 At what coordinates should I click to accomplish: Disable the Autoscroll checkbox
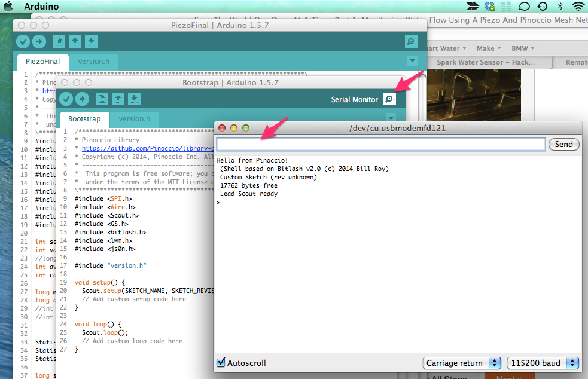click(221, 363)
